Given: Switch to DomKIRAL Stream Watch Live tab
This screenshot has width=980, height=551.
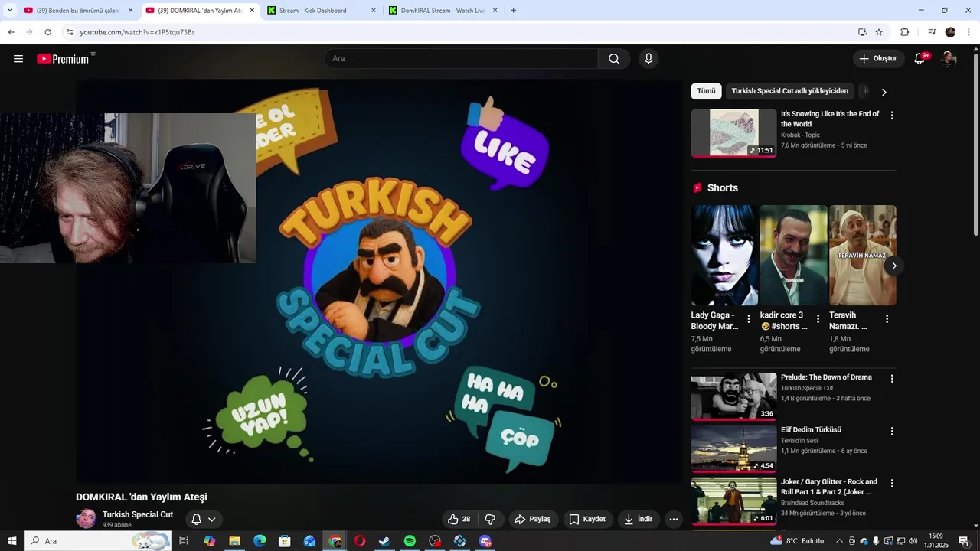Looking at the screenshot, I should (443, 10).
